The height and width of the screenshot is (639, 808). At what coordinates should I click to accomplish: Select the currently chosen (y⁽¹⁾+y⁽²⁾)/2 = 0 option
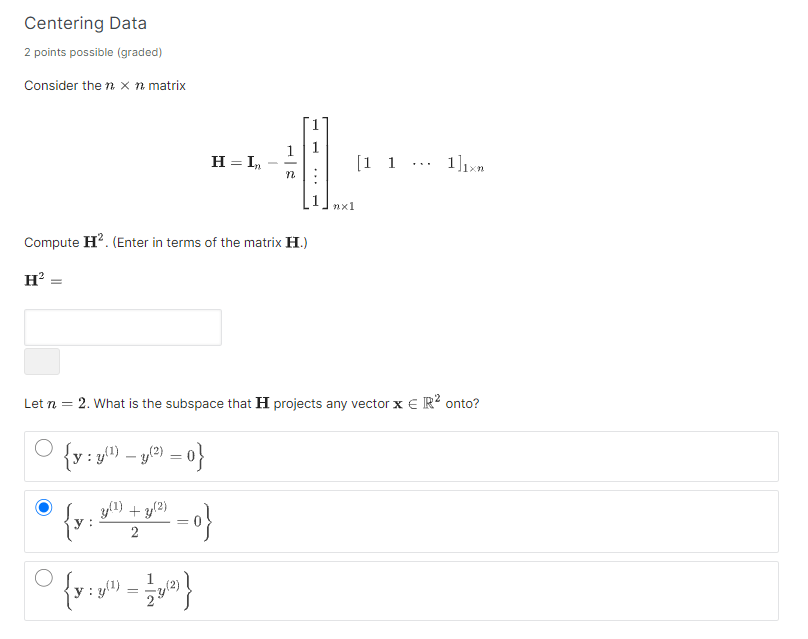(x=43, y=508)
